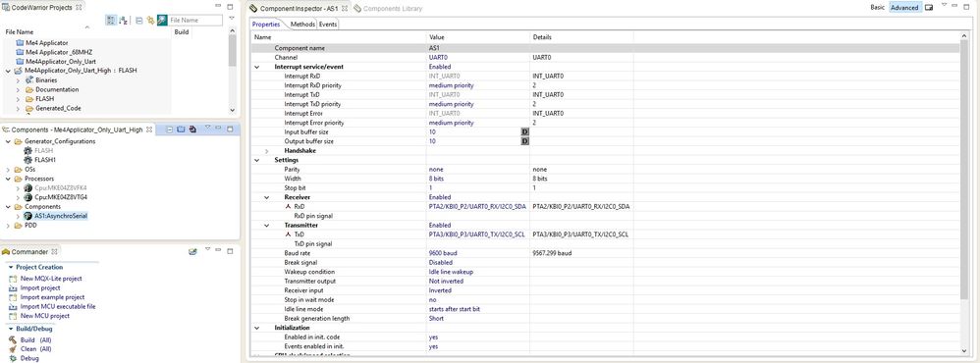
Task: Collapse the Processors node
Action: pyautogui.click(x=8, y=179)
